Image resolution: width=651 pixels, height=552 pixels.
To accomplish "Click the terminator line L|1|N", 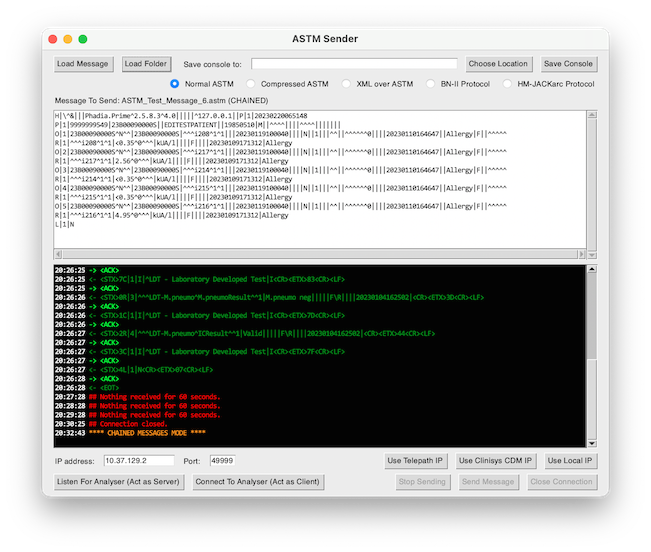I will tap(65, 225).
